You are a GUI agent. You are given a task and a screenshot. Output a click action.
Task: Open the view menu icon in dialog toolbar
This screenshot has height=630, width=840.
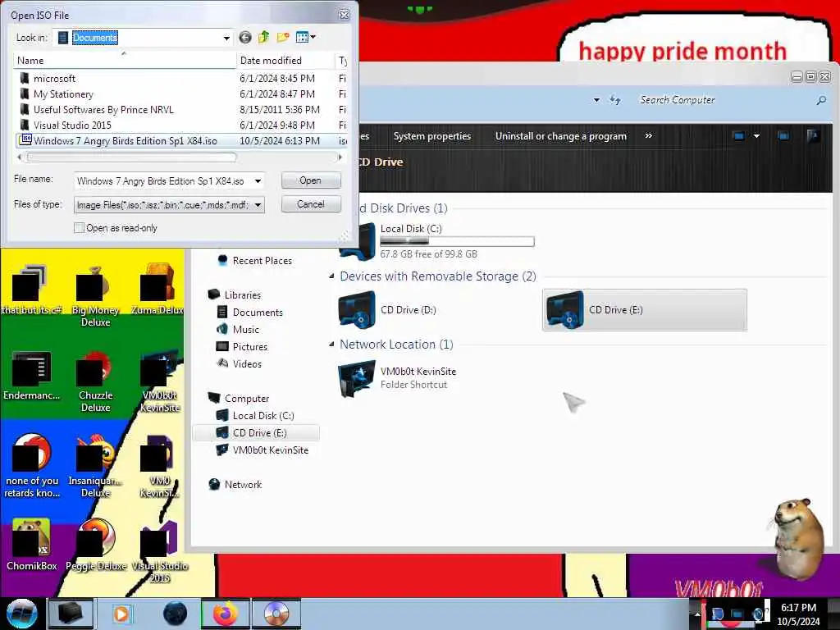point(305,37)
